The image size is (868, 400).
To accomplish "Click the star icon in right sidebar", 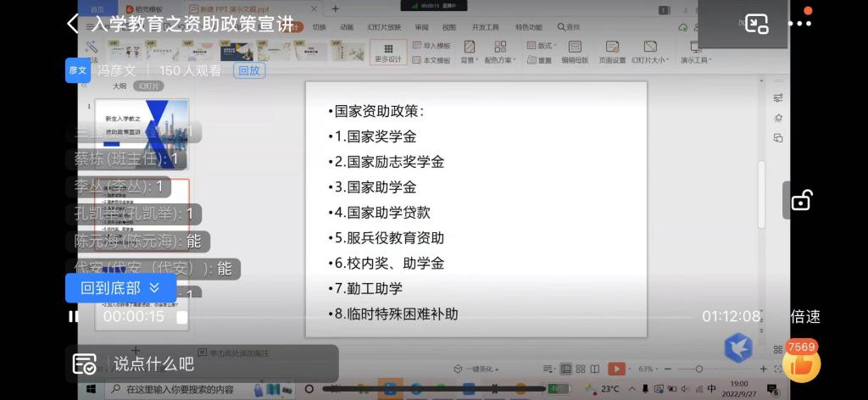I will (x=778, y=118).
